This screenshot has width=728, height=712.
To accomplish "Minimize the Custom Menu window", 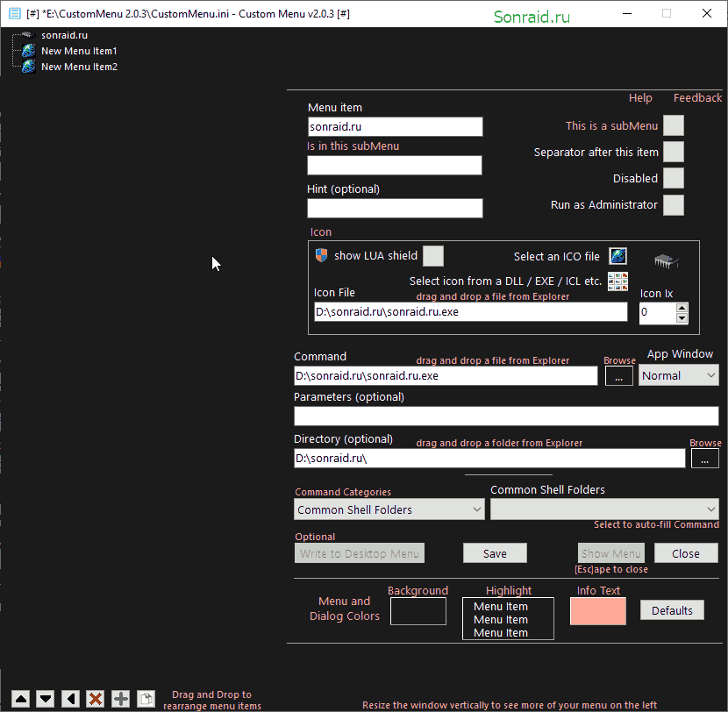I will click(627, 13).
